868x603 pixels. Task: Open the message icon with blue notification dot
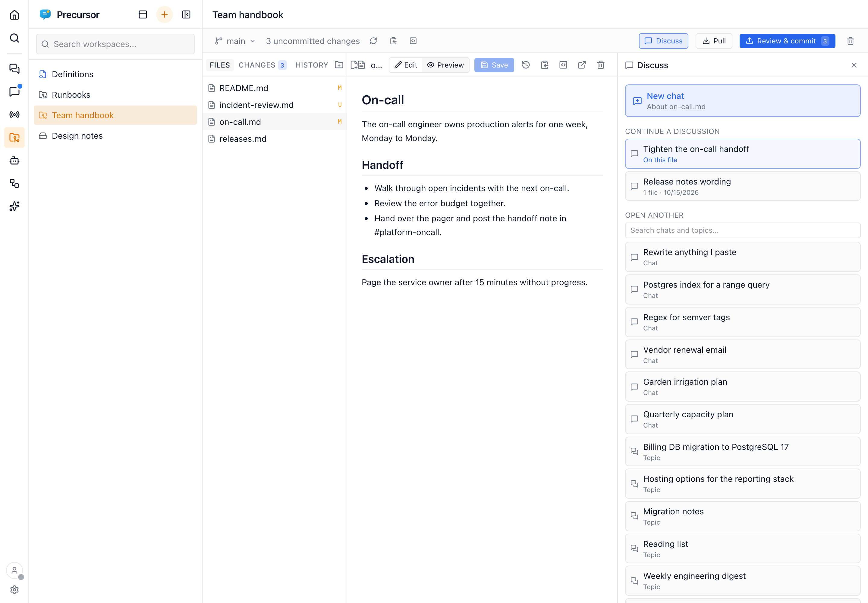(14, 92)
